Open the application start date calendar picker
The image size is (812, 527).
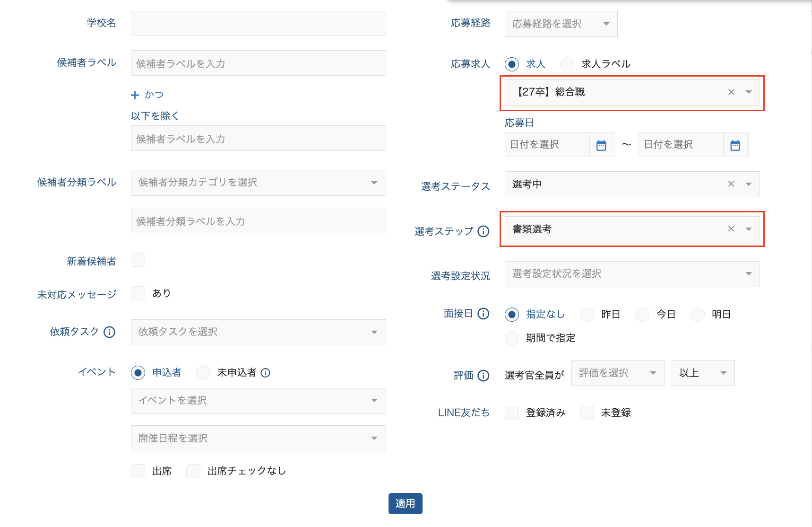(601, 145)
